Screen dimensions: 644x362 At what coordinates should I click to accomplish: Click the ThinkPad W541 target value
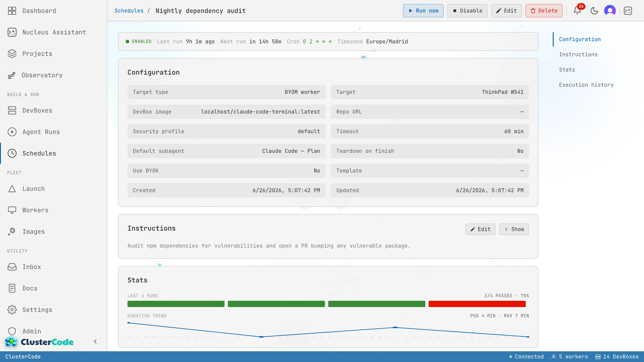pyautogui.click(x=502, y=92)
